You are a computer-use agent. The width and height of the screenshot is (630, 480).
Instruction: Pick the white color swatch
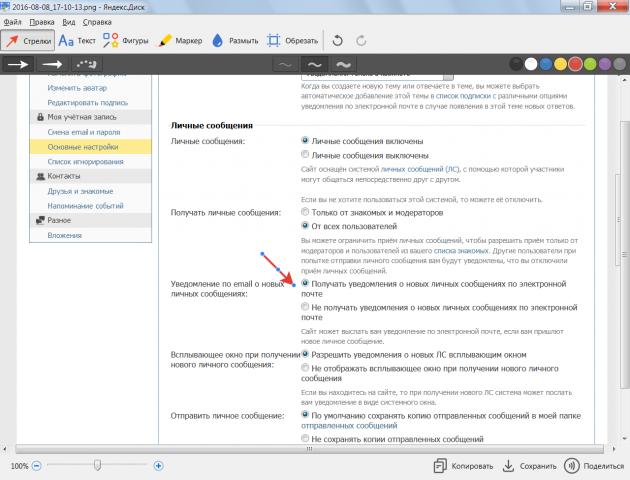point(531,64)
